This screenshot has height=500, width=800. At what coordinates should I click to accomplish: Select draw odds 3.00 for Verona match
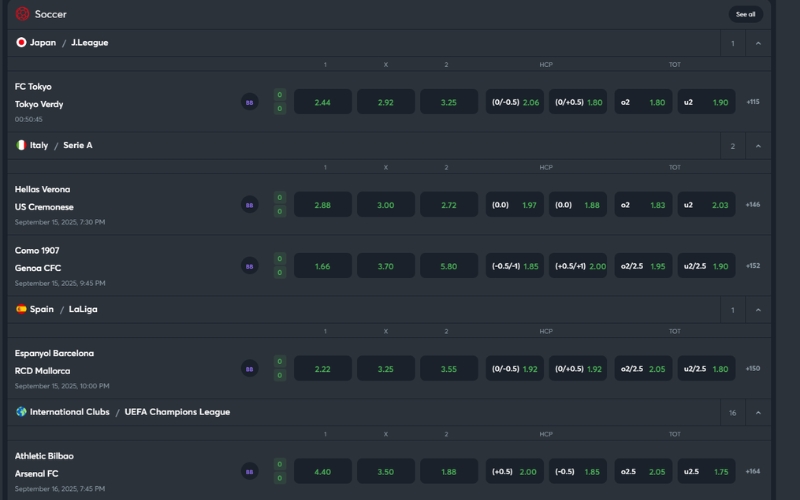[x=386, y=205]
